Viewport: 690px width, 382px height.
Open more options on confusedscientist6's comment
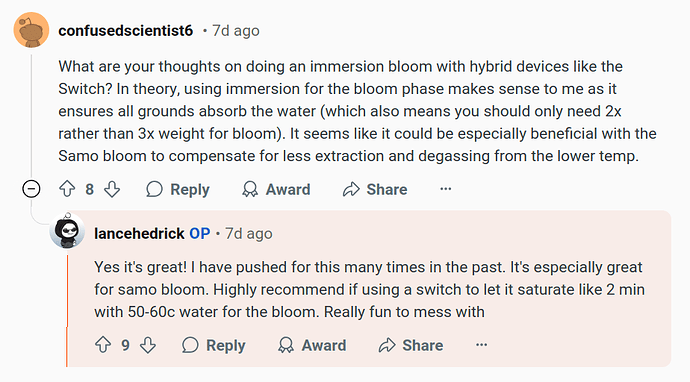[x=446, y=189]
